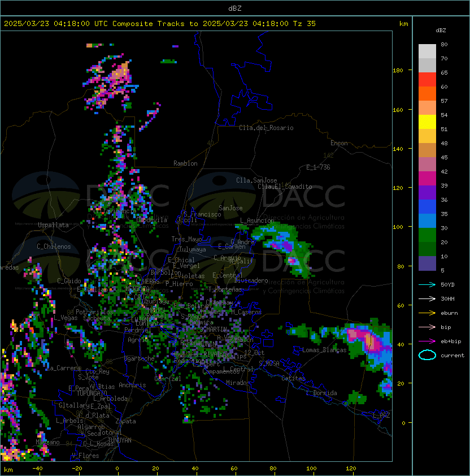Click the -40 km tick on bottom axis
Viewport: 470px width, 476px height.
(37, 469)
